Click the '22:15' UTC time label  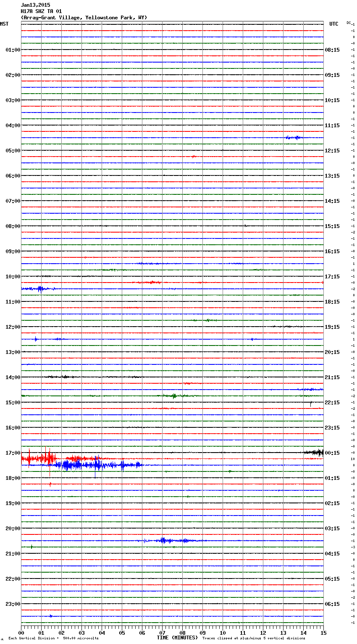[332, 403]
